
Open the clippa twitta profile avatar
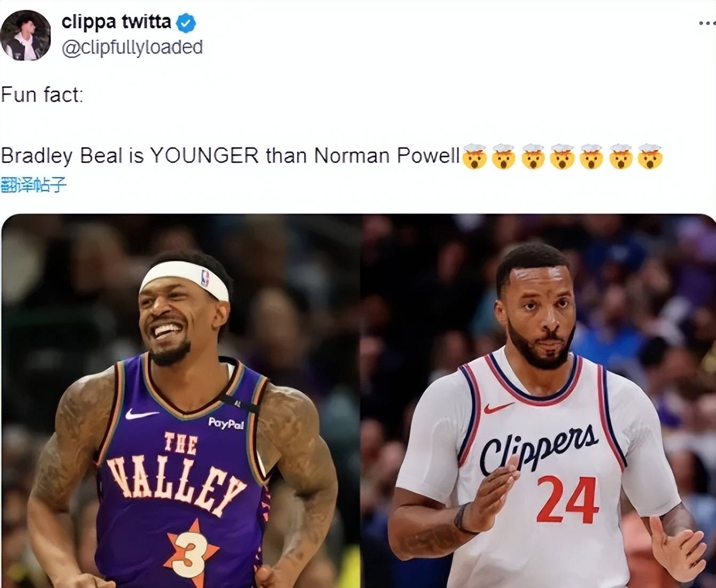tap(25, 35)
